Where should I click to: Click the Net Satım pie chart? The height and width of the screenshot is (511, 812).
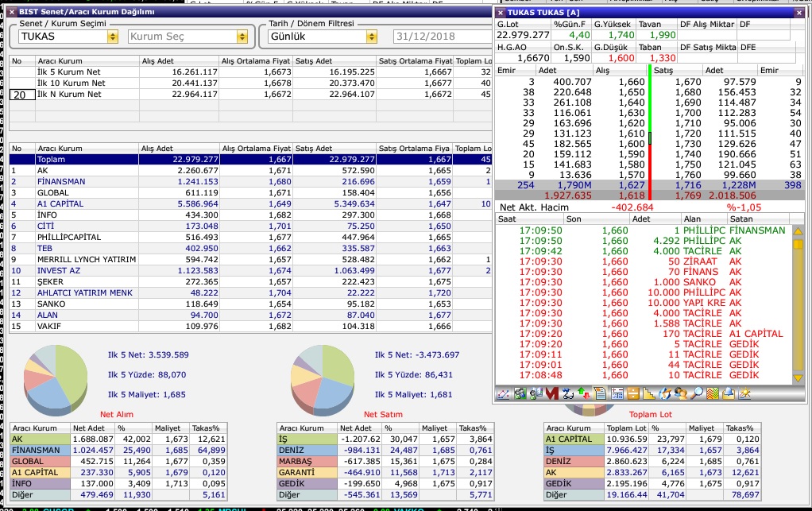pos(323,380)
